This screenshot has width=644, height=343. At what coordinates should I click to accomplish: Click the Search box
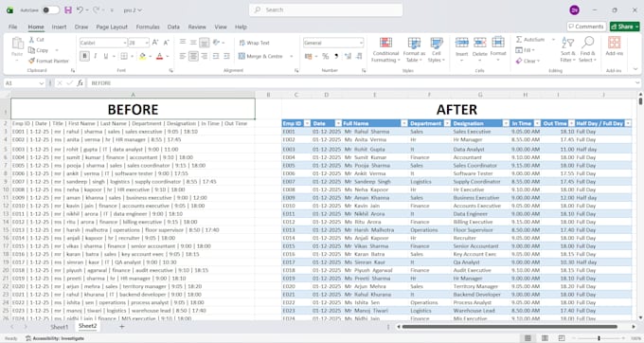(x=326, y=9)
